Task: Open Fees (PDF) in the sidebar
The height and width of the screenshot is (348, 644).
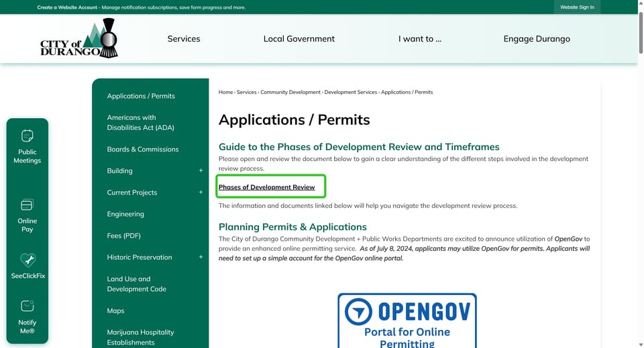Action: point(123,235)
